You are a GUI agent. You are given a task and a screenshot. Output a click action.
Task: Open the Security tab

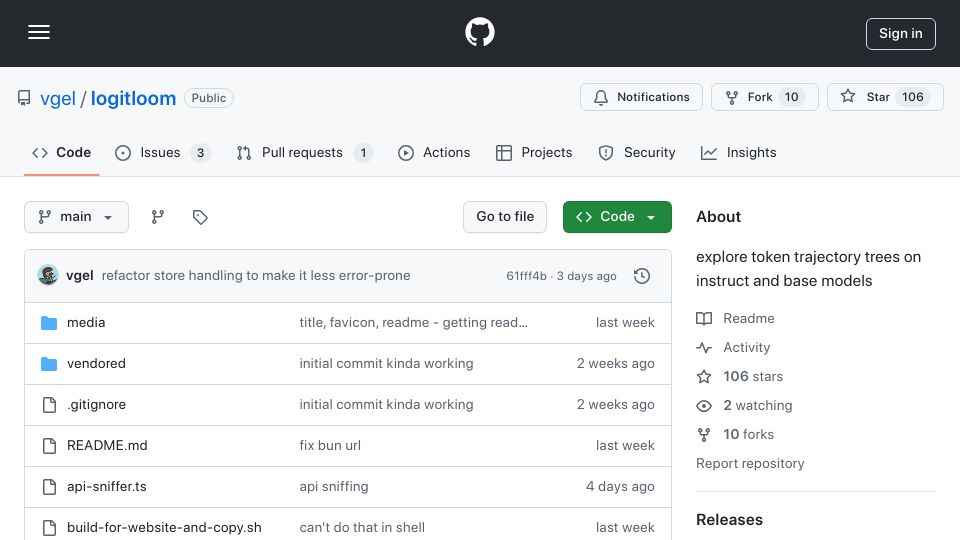click(x=637, y=152)
